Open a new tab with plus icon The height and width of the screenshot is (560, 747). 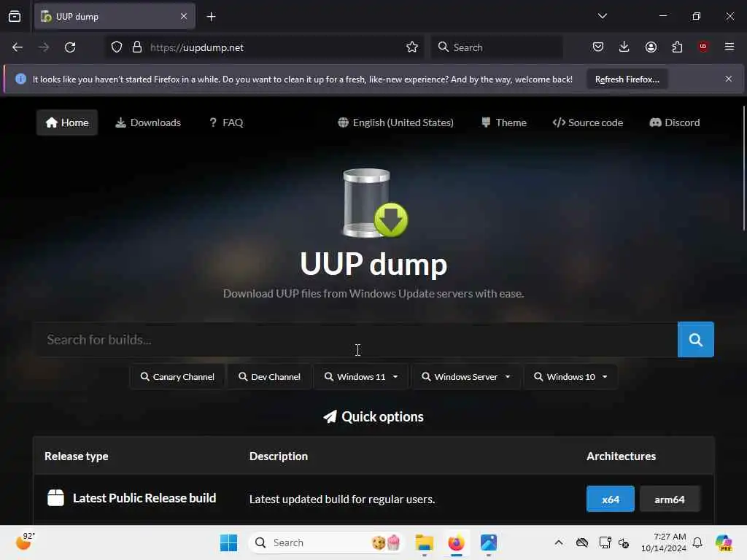tap(211, 17)
